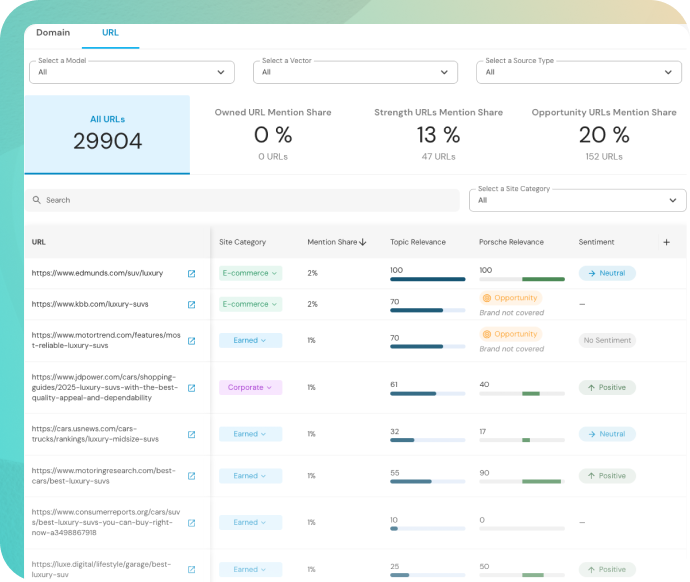This screenshot has width=690, height=582.
Task: Click the Mention Share sort arrow
Action: pos(363,242)
